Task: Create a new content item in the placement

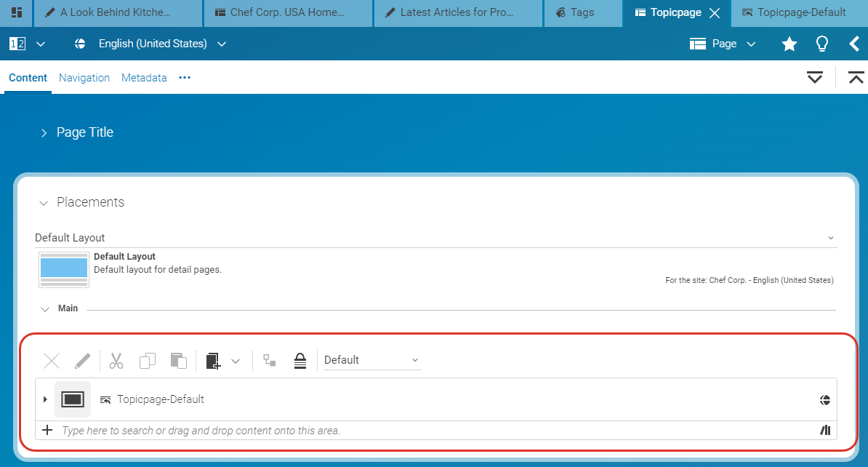Action: coord(212,360)
